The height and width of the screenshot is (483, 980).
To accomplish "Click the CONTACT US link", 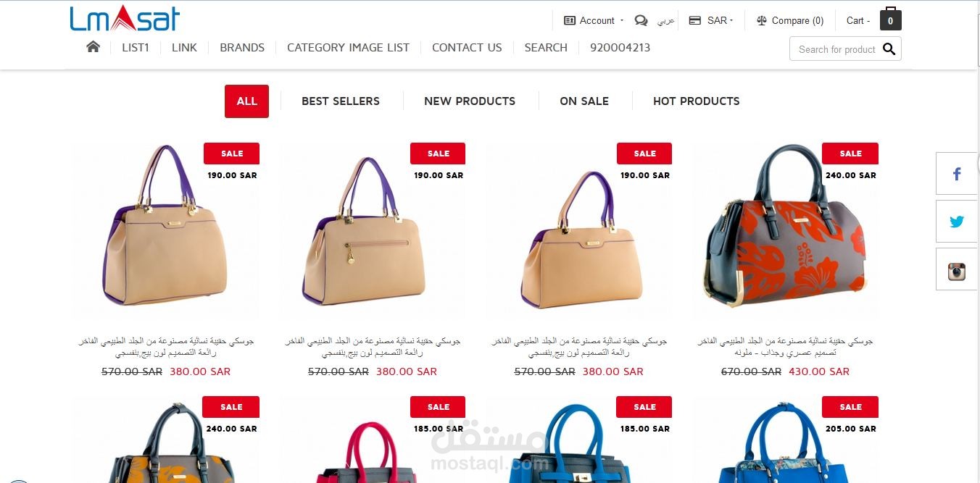I will (467, 48).
